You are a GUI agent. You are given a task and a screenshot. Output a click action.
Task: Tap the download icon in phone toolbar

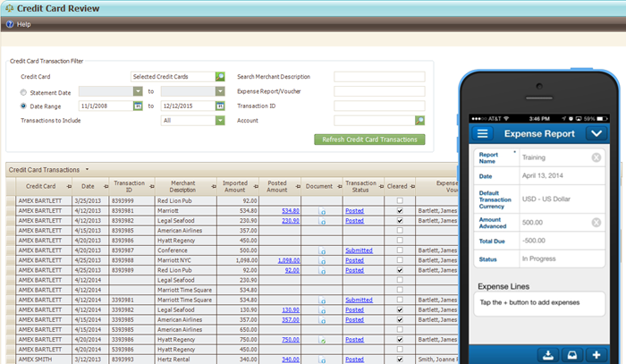[x=548, y=355]
